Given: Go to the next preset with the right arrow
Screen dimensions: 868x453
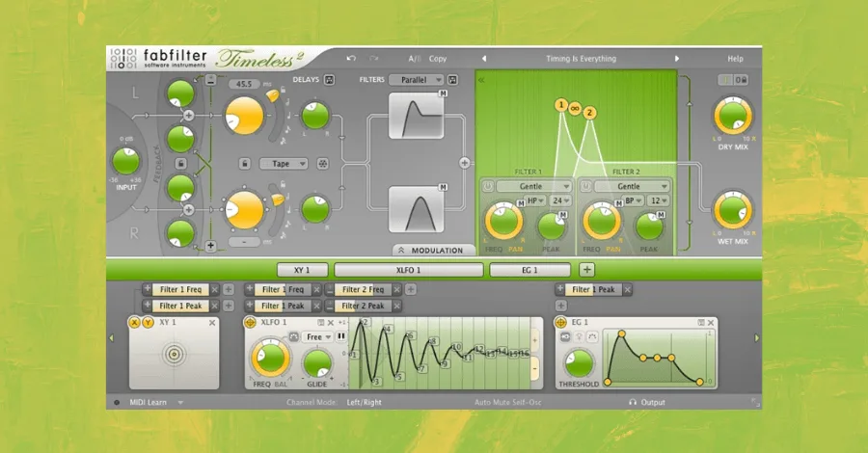Looking at the screenshot, I should click(x=676, y=59).
